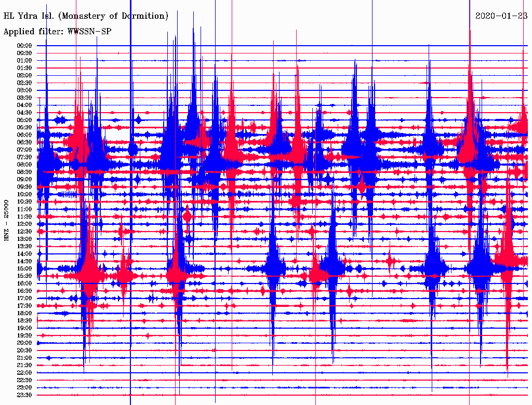Image resolution: width=532 pixels, height=405 pixels.
Task: Select the 23:30 time label
Action: pos(24,395)
